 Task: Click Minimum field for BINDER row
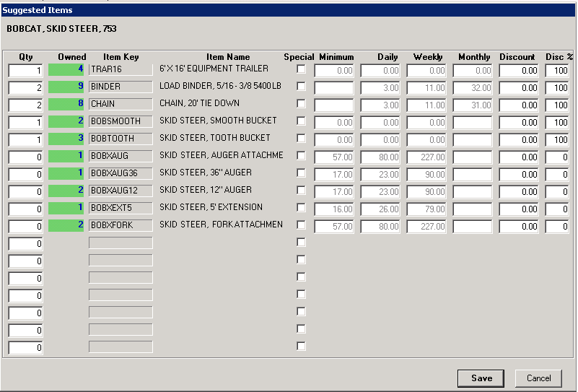coord(334,88)
